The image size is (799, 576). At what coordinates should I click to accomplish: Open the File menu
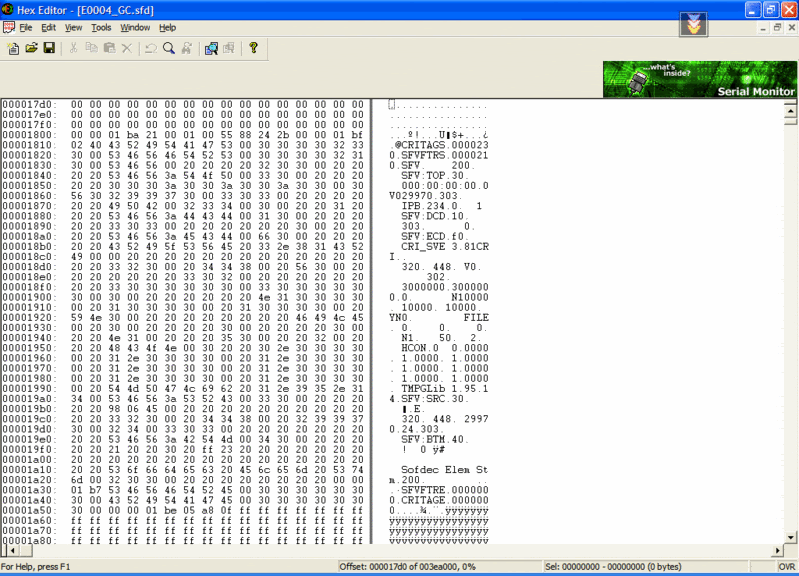(x=26, y=27)
